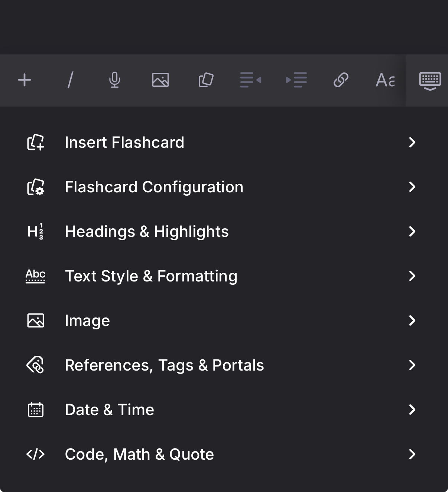Tap the plus icon in the toolbar
Screen dimensions: 448x492
coord(25,80)
